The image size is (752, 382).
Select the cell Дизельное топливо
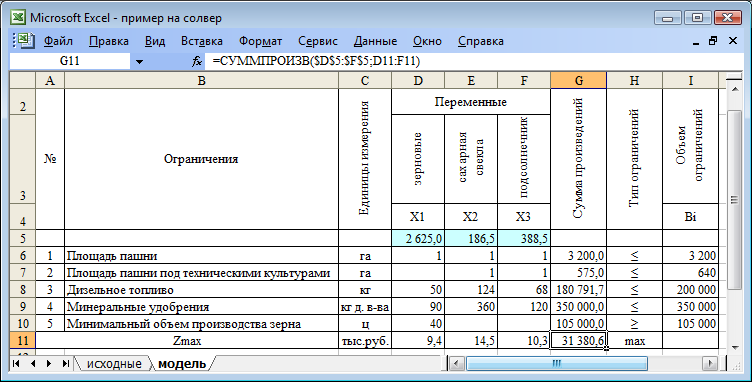(201, 289)
